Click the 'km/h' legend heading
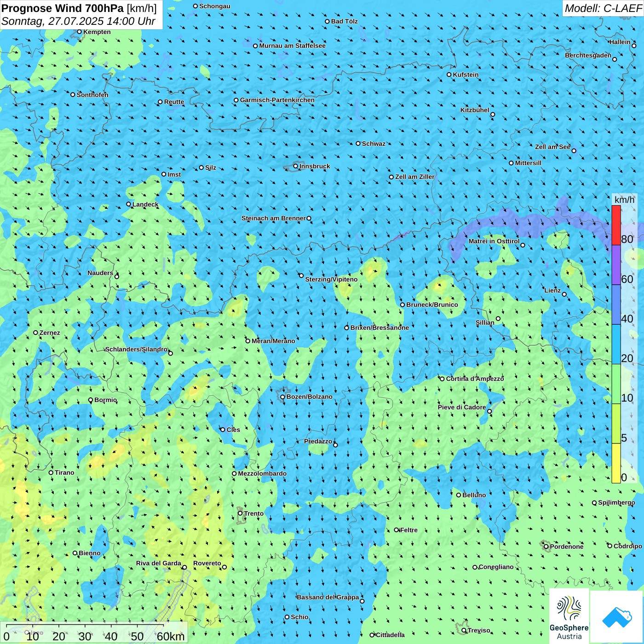Screen dimensions: 644x644 pyautogui.click(x=624, y=200)
